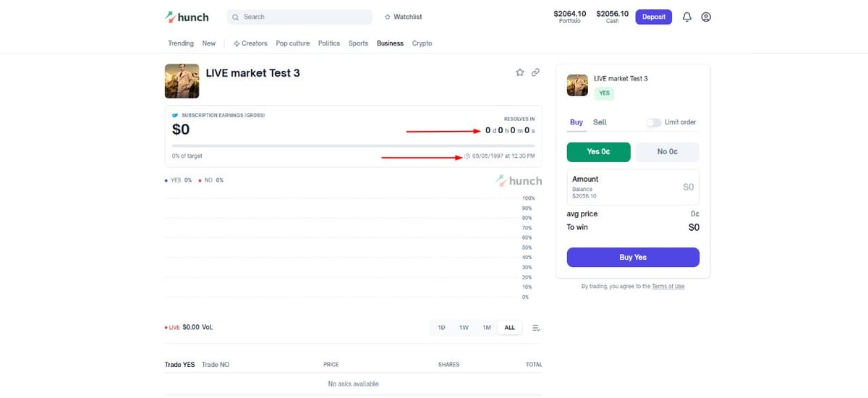Click the clock icon beside resolve date
This screenshot has width=868, height=398.
[467, 156]
